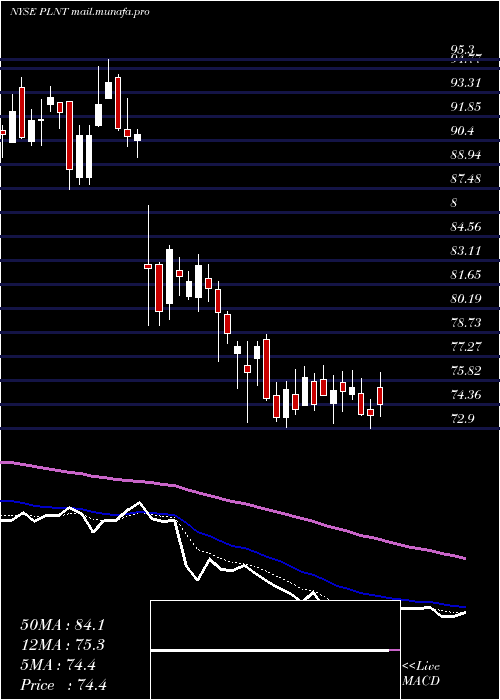Click the 83.11 price axis label
The width and height of the screenshot is (500, 700).
pyautogui.click(x=466, y=251)
